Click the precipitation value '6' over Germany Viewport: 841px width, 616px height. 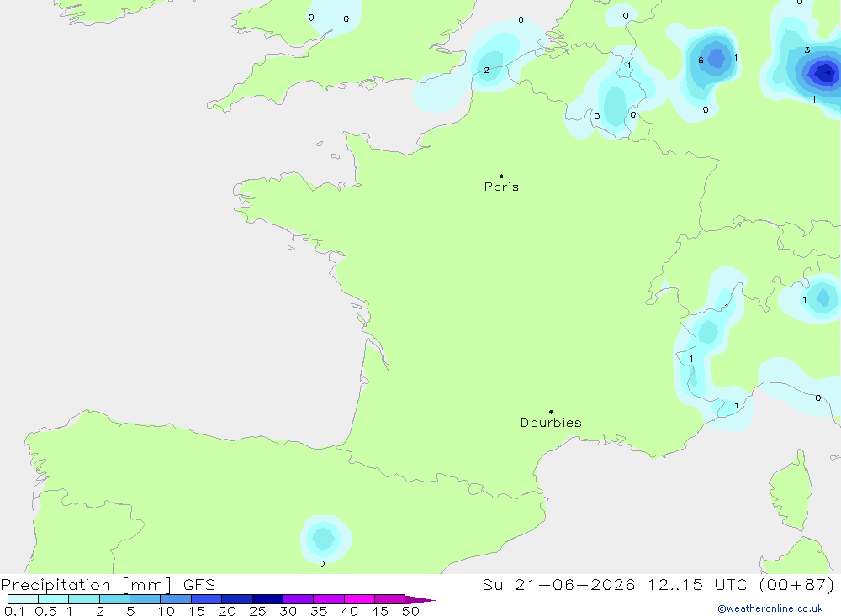[701, 61]
